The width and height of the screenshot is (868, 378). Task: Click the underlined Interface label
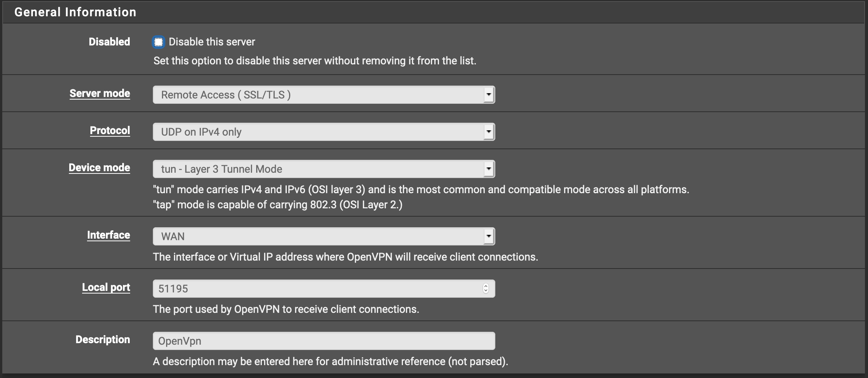109,235
